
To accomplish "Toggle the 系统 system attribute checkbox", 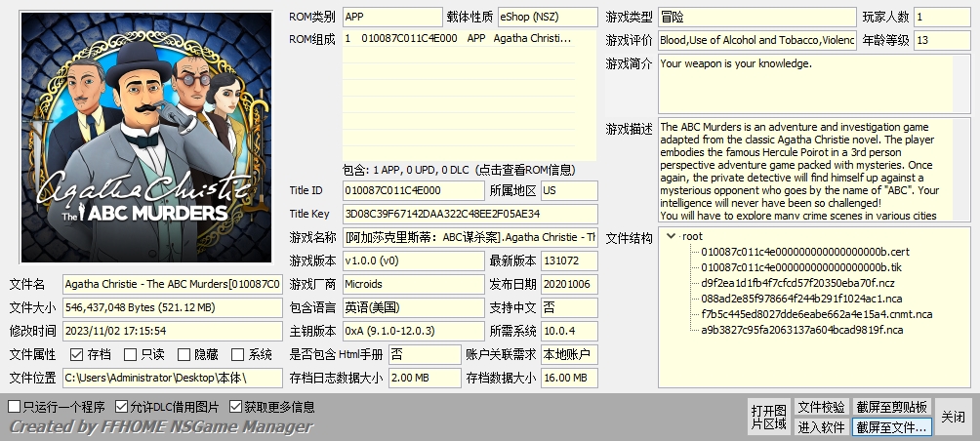I will point(238,355).
